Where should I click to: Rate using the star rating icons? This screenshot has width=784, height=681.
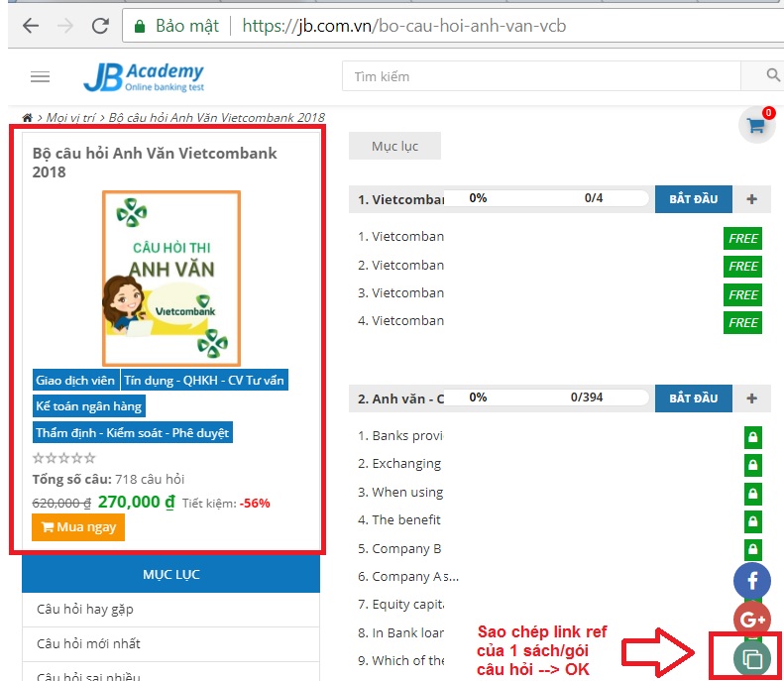tap(63, 458)
